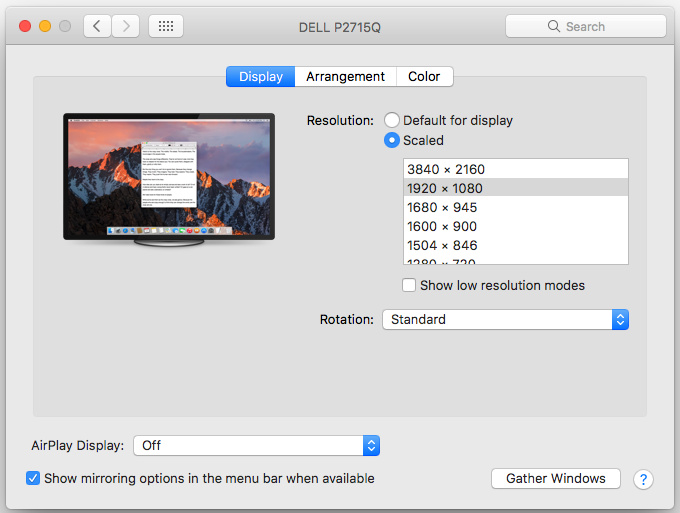Viewport: 680px width, 513px height.
Task: Open help with the question mark button
Action: 643,479
